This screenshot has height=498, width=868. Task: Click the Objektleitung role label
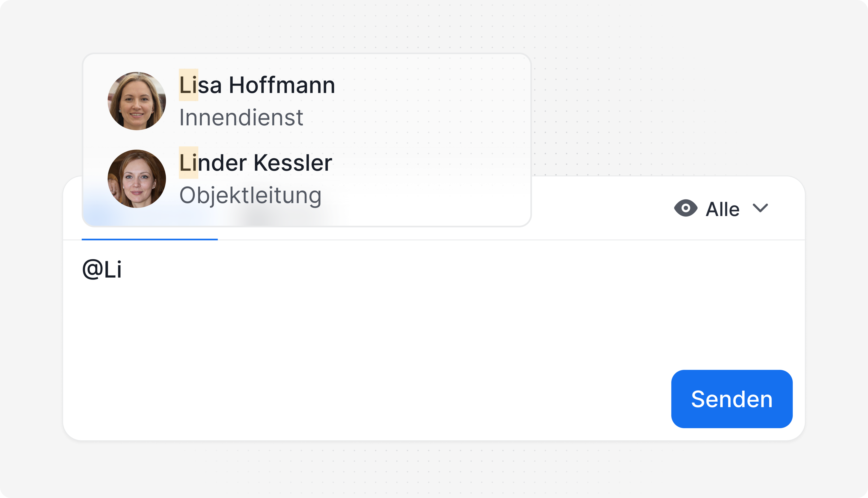[x=250, y=195]
